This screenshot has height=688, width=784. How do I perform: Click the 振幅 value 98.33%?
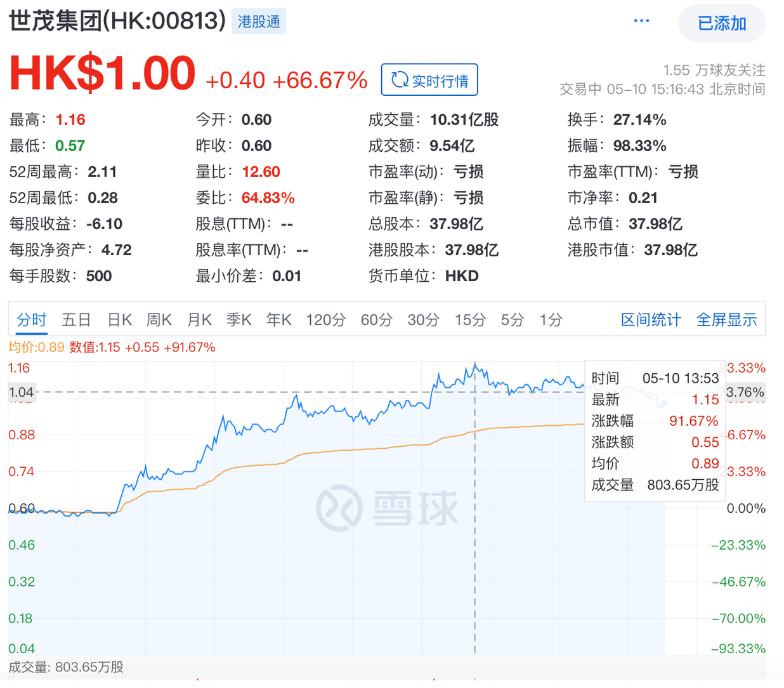click(x=640, y=146)
